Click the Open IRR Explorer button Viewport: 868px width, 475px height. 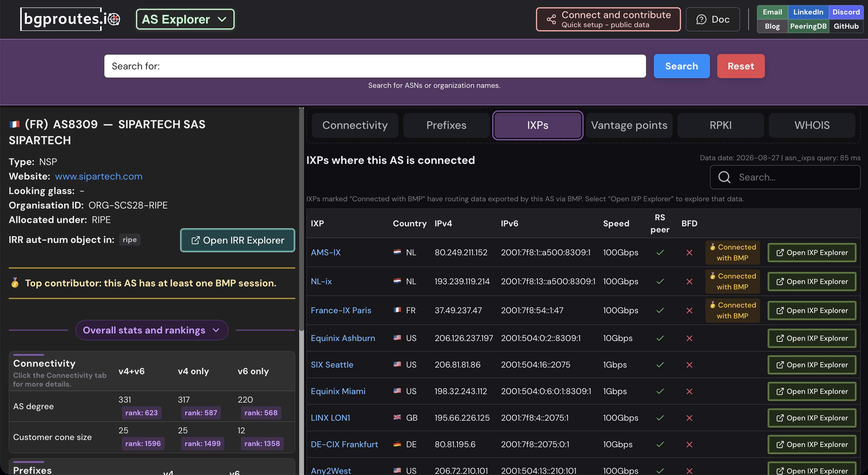(x=238, y=240)
